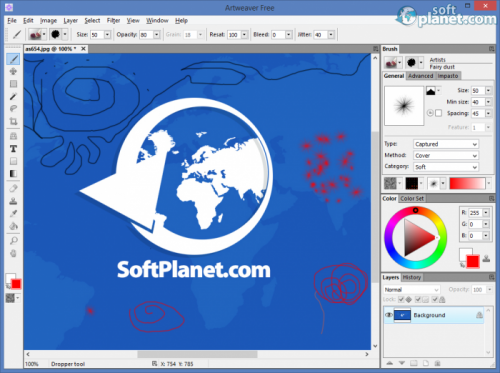
Task: Expand Size dropdown in top options bar
Action: click(x=107, y=34)
